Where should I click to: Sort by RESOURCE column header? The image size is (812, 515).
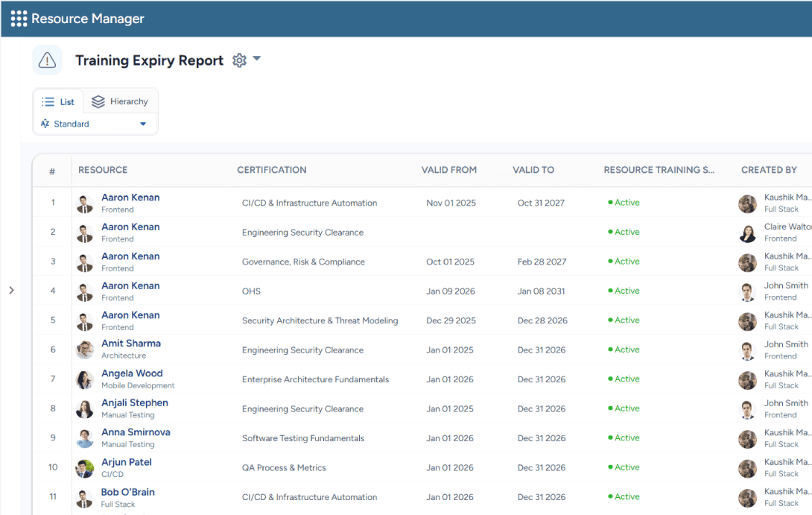click(103, 170)
